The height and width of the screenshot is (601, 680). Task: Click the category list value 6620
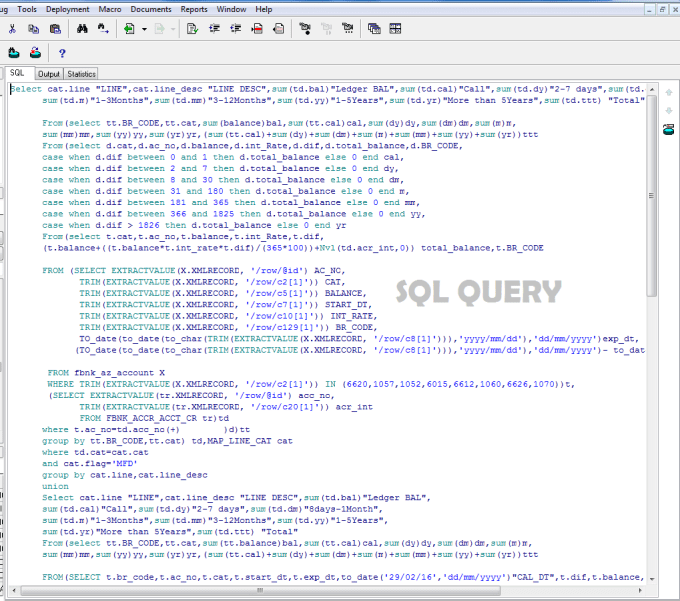point(357,384)
